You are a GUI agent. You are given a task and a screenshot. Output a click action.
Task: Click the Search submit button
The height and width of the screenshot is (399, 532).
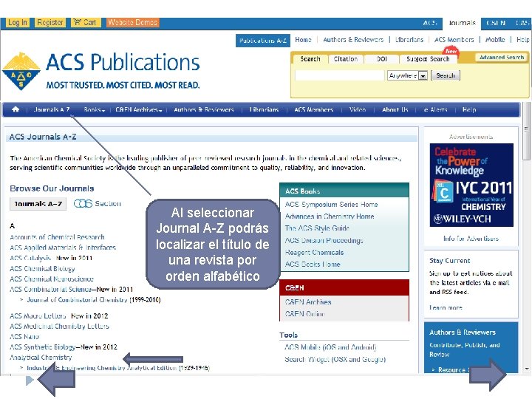(x=445, y=75)
